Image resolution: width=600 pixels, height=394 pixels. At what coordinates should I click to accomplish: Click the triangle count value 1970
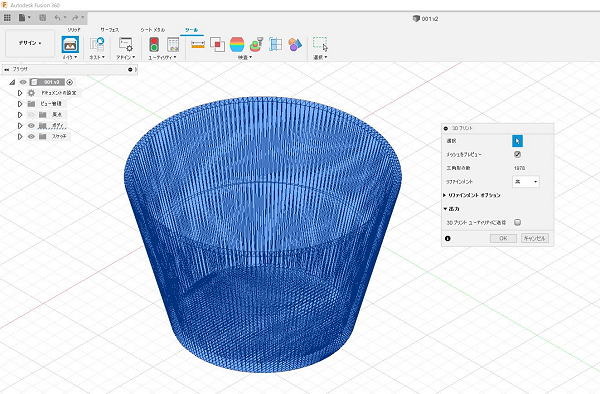pyautogui.click(x=519, y=168)
